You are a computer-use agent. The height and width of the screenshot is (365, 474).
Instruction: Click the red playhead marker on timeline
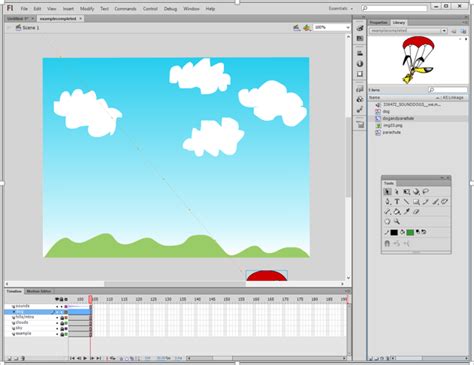90,299
